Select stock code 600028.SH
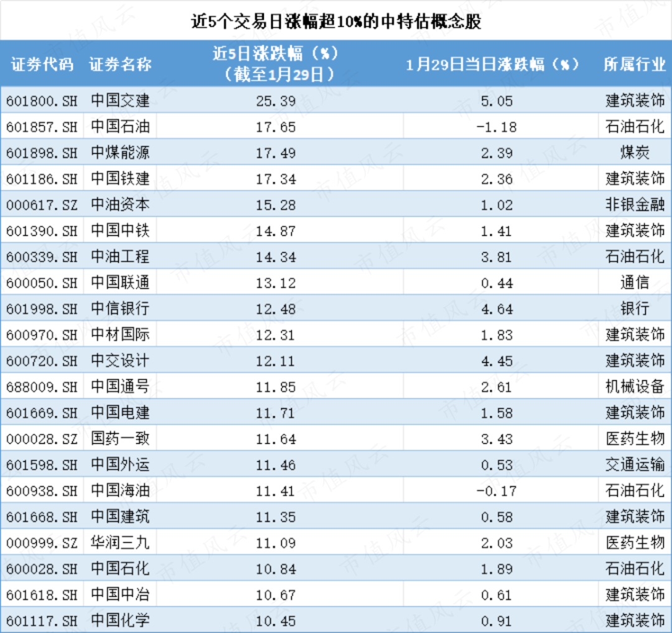Image resolution: width=672 pixels, height=633 pixels. click(x=42, y=569)
